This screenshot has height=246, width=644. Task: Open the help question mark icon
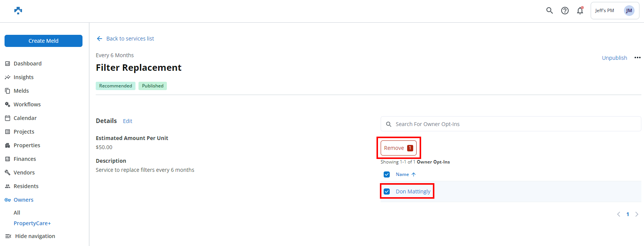565,11
